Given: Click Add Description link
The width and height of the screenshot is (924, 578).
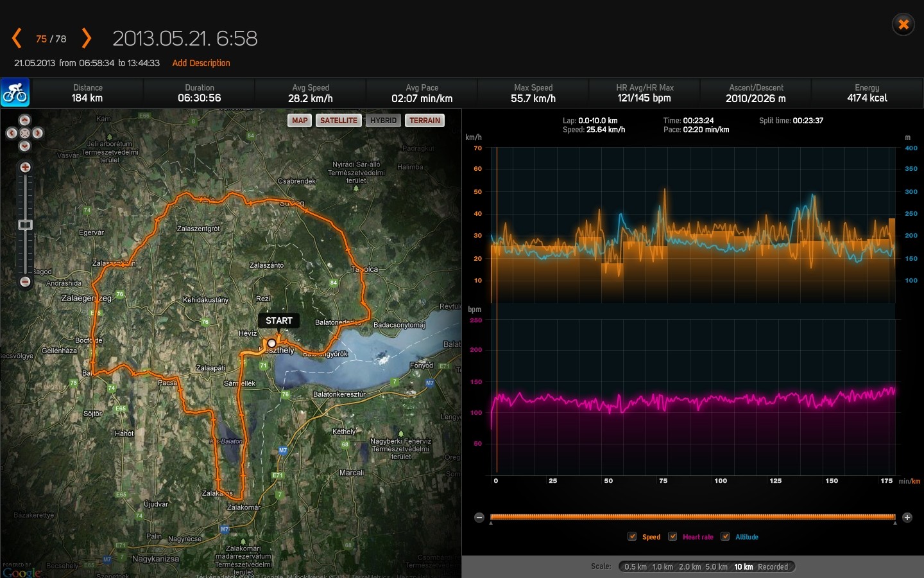Looking at the screenshot, I should point(201,63).
